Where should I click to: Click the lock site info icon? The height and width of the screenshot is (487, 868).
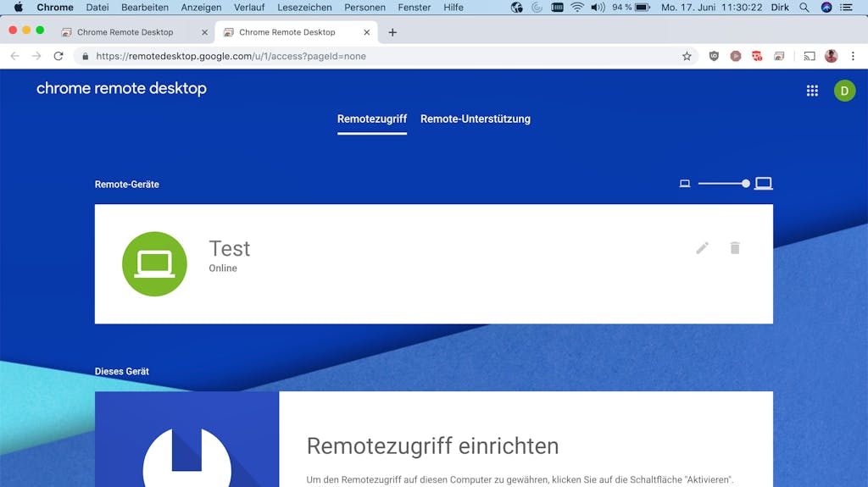(86, 56)
